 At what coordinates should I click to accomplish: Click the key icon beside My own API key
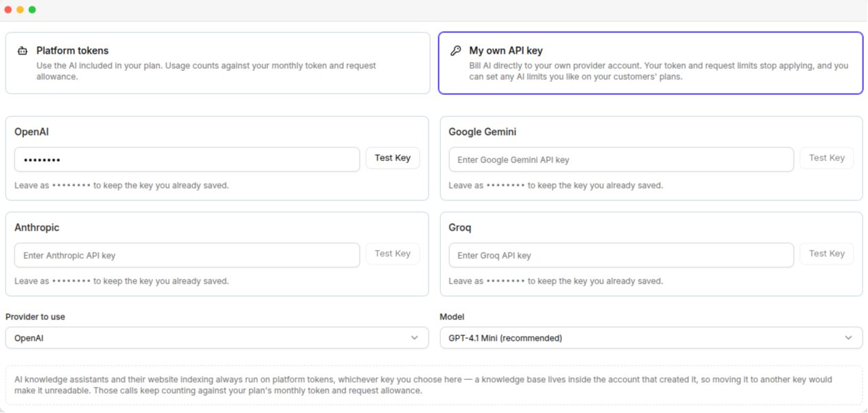point(455,51)
